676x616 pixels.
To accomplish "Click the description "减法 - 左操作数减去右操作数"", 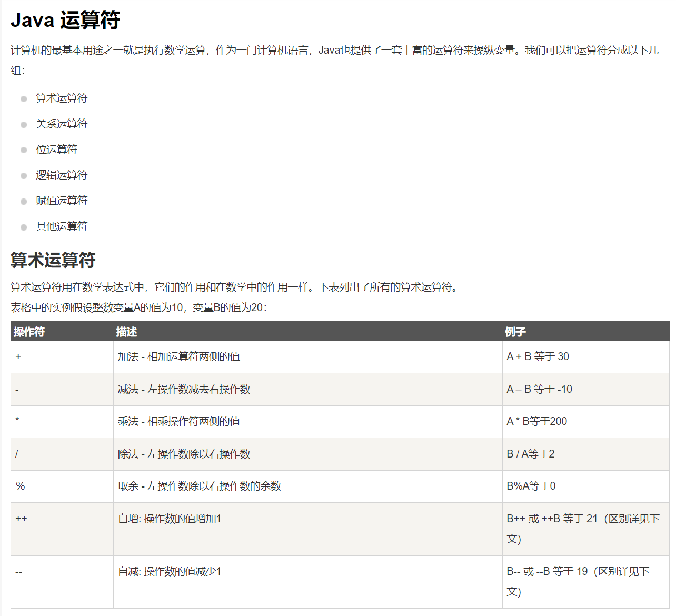I will click(184, 389).
